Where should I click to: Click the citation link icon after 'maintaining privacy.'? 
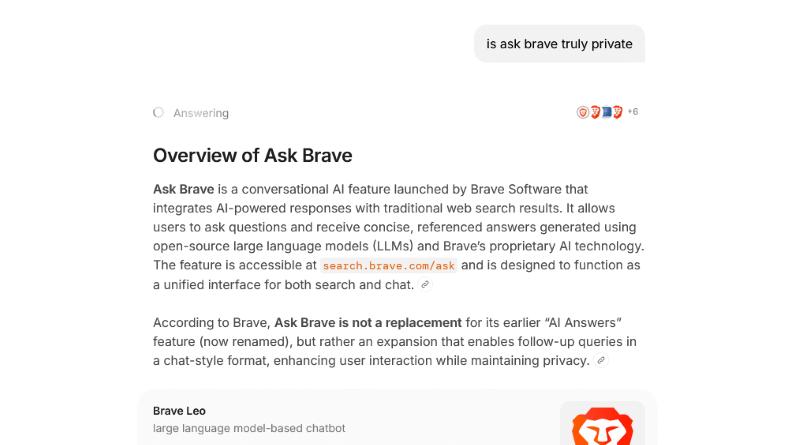coord(601,361)
